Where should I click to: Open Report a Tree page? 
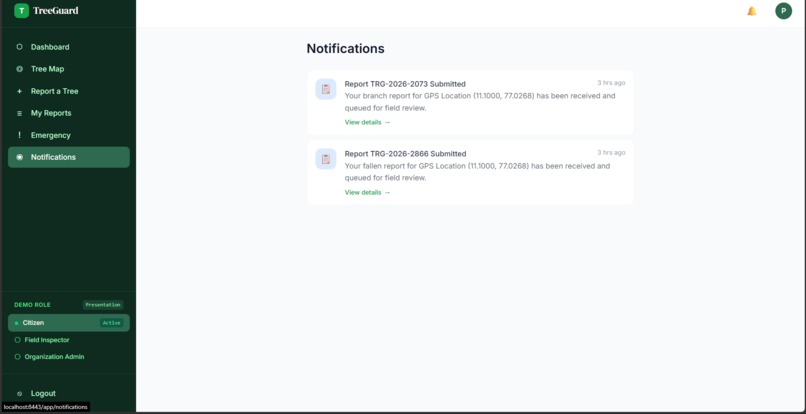tap(69, 91)
